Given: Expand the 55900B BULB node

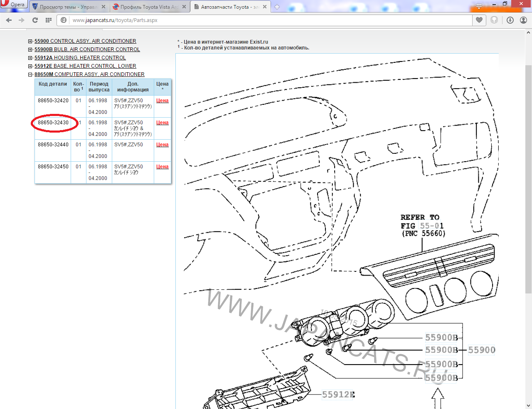Looking at the screenshot, I should tap(30, 49).
